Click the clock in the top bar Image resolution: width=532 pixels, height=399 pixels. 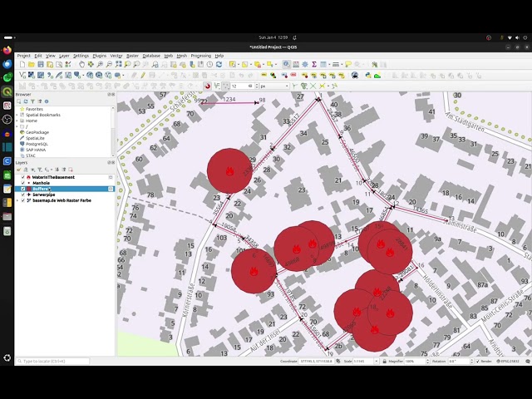coord(273,37)
